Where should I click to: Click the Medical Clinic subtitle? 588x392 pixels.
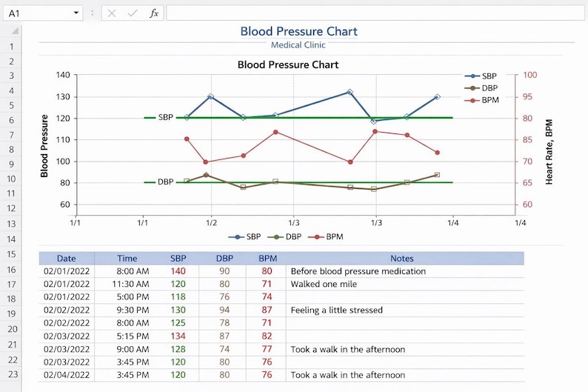tap(298, 45)
